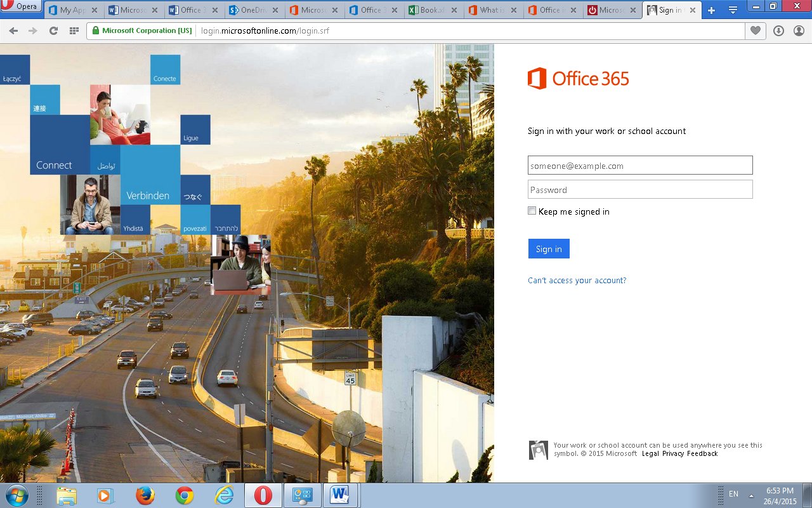Open a new tab with plus icon
Screen dimensions: 812x508
(x=711, y=10)
